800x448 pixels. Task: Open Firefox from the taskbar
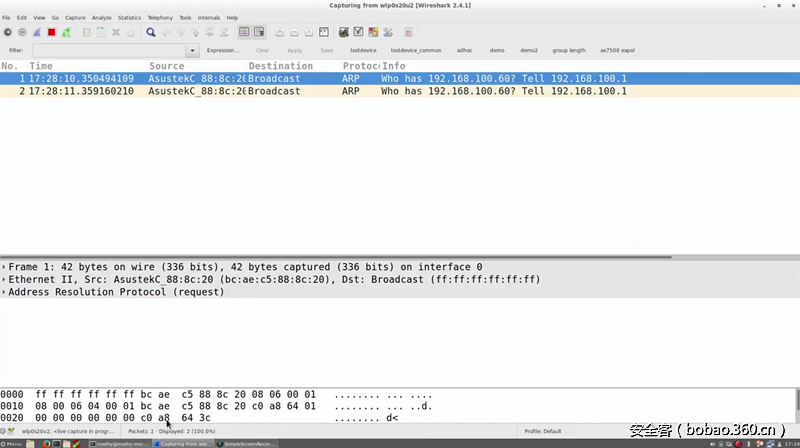pos(46,444)
